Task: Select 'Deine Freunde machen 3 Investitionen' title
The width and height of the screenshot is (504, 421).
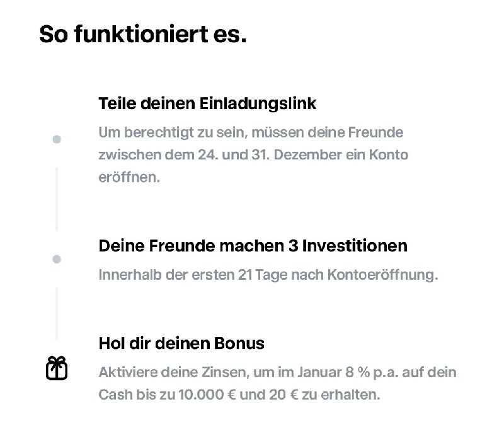Action: 253,246
